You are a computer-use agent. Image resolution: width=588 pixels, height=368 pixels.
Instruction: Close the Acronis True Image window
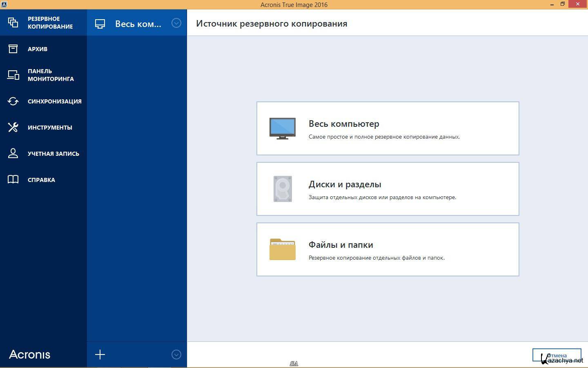(x=578, y=4)
